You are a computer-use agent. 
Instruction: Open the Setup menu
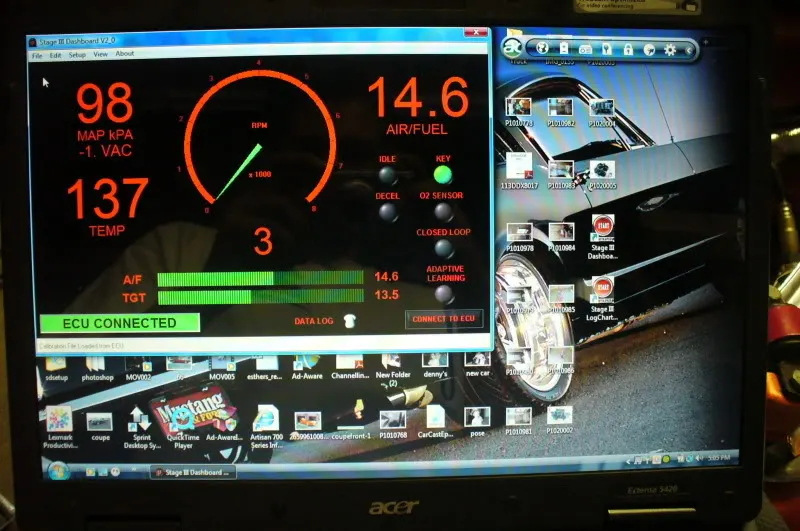point(77,55)
